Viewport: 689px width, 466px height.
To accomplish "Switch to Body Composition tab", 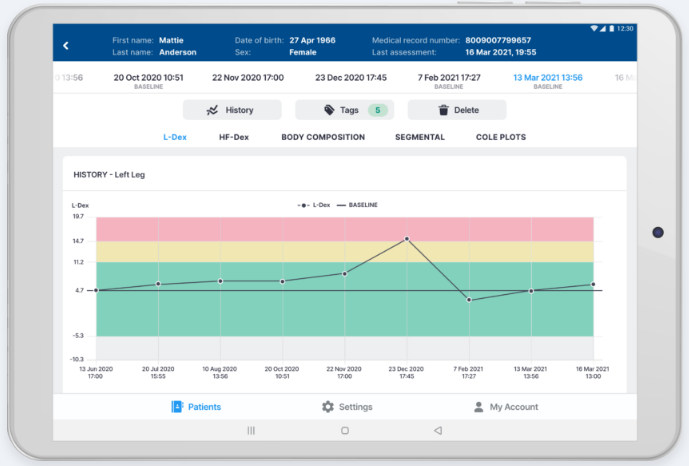I will tap(322, 137).
